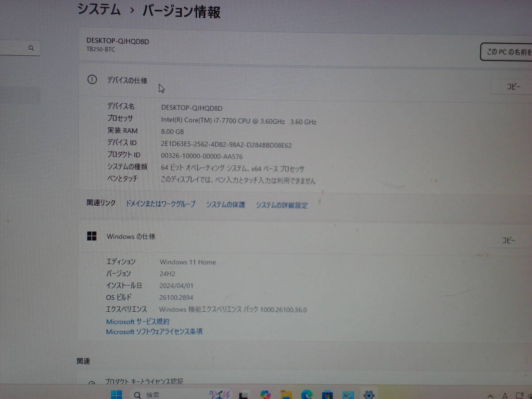Click the Settings gear icon in taskbar
532x399 pixels.
click(368, 395)
